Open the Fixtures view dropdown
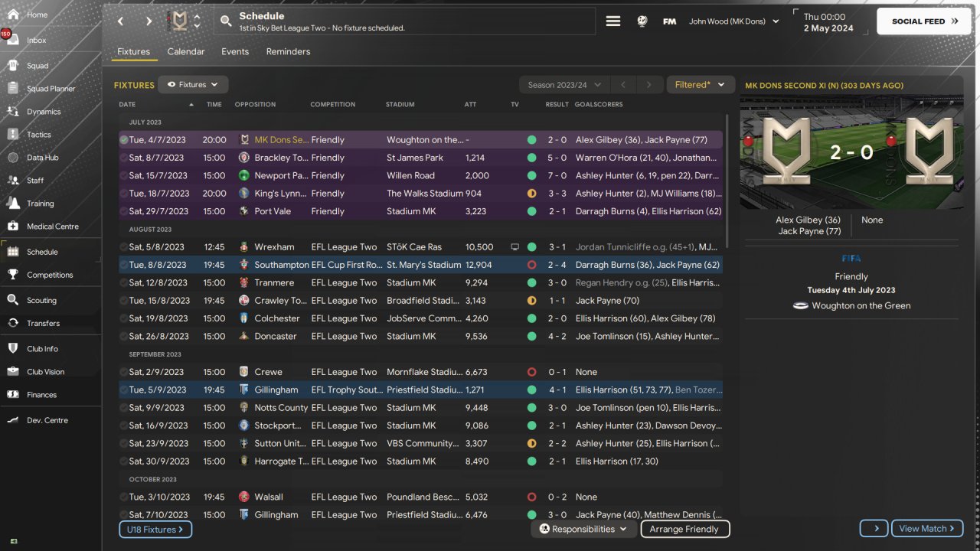 coord(193,85)
